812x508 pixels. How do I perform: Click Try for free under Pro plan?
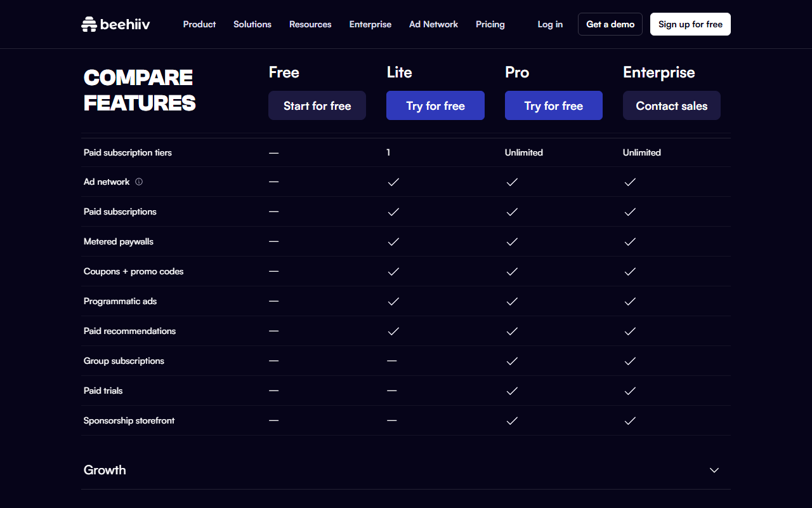(554, 105)
